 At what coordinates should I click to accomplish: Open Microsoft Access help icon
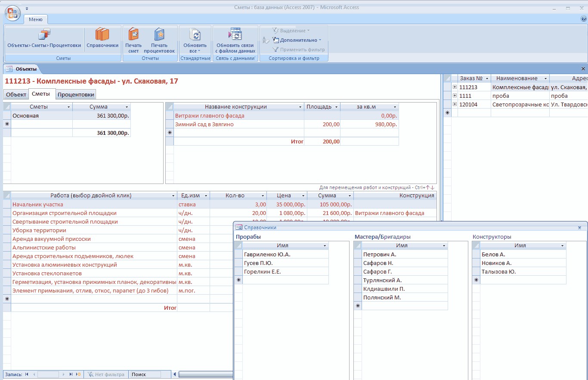pyautogui.click(x=584, y=19)
